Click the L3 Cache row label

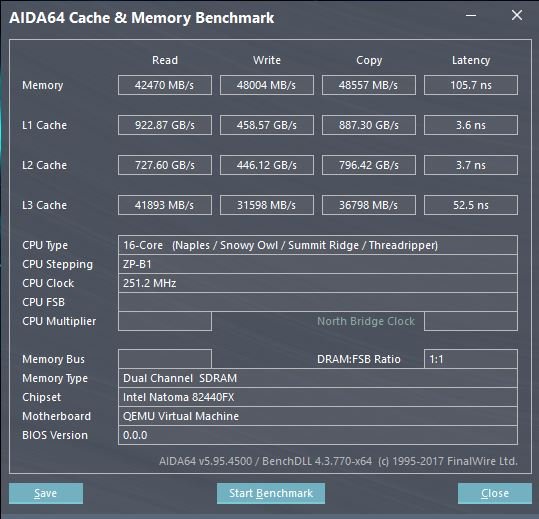click(44, 205)
